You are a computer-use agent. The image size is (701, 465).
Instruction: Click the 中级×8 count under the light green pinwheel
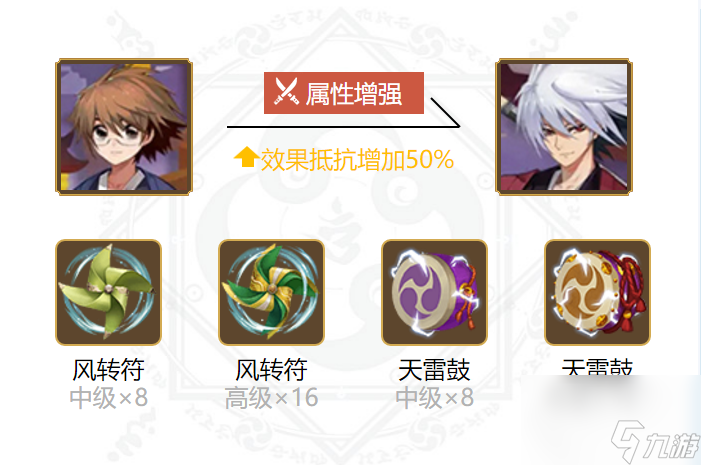pos(108,397)
